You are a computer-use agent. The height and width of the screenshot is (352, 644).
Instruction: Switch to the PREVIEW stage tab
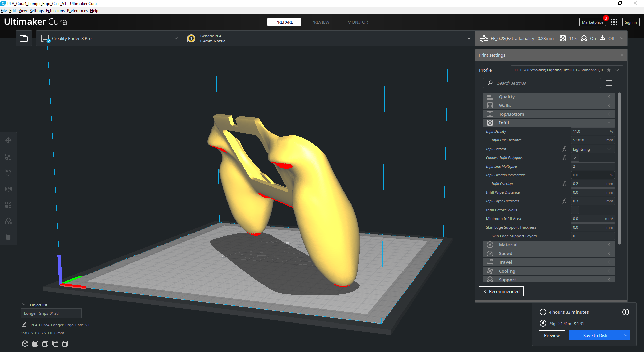point(320,22)
